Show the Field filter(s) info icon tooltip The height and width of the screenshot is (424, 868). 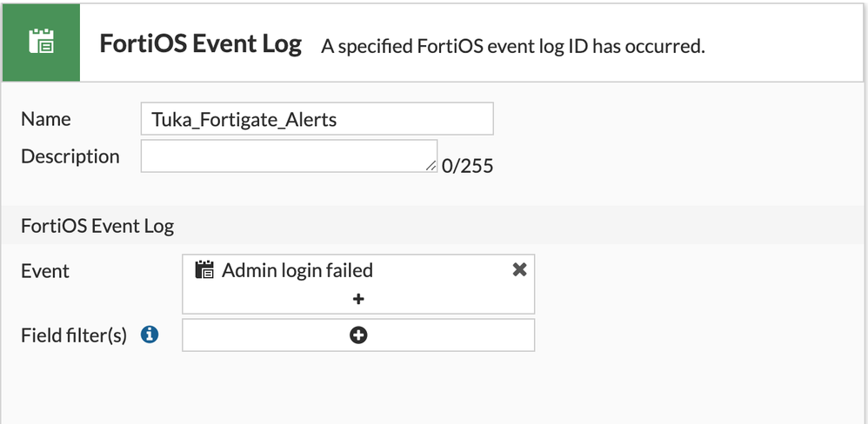150,335
